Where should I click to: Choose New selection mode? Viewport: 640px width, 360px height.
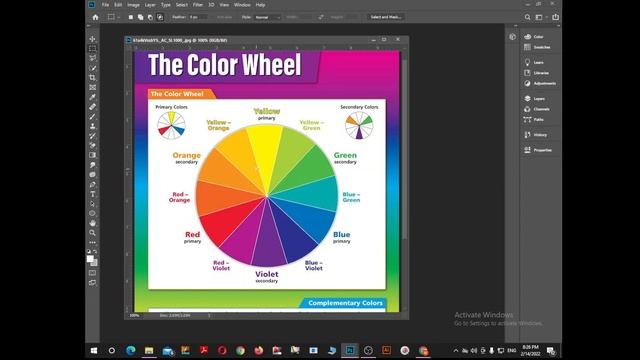(x=131, y=17)
